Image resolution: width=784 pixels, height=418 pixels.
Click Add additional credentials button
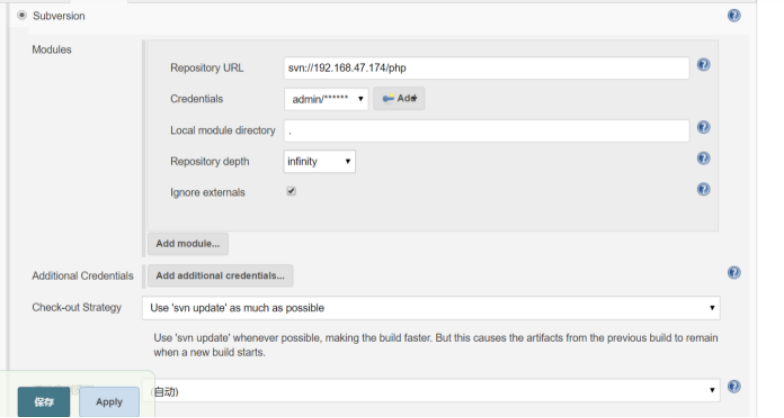pos(220,275)
